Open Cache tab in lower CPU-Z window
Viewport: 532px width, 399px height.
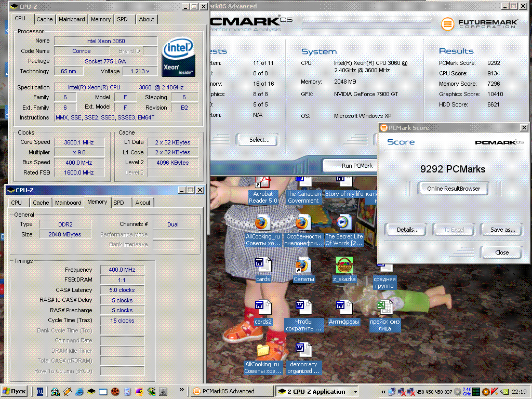pos(41,203)
